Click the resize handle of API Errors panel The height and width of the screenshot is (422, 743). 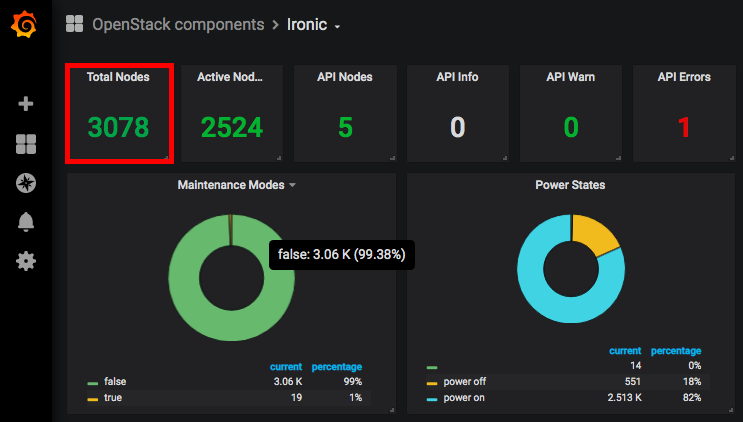click(732, 158)
